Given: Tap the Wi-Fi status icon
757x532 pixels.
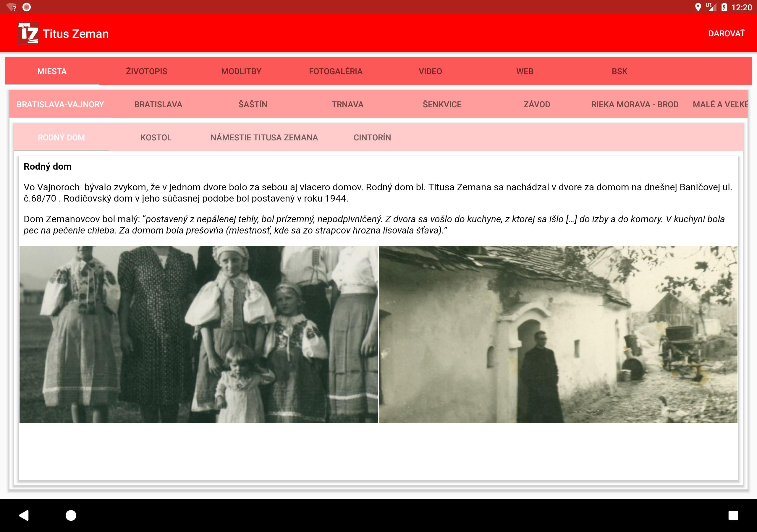Looking at the screenshot, I should tap(11, 7).
